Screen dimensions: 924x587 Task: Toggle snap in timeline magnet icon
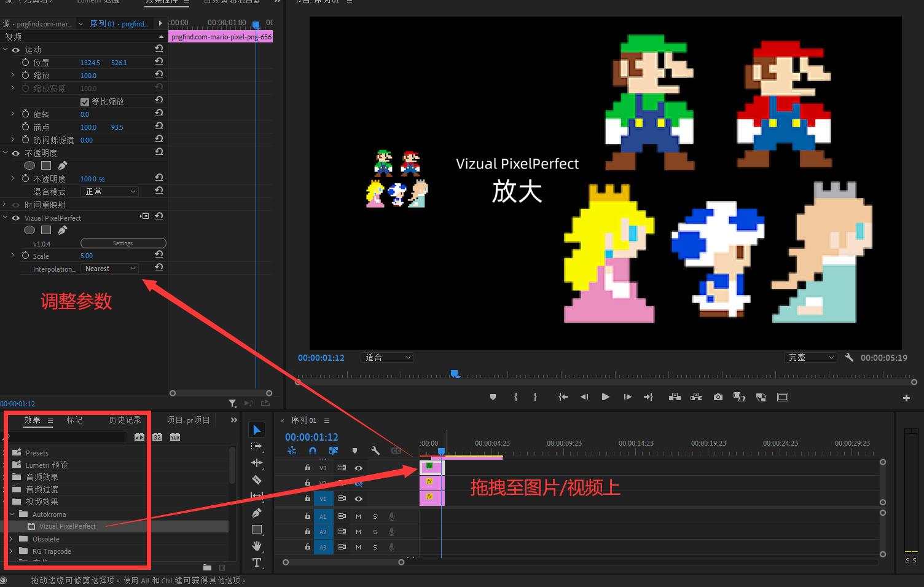(x=313, y=451)
